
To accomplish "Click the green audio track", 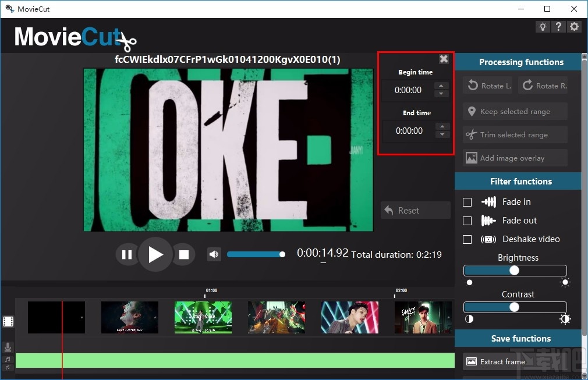I will tap(235, 360).
